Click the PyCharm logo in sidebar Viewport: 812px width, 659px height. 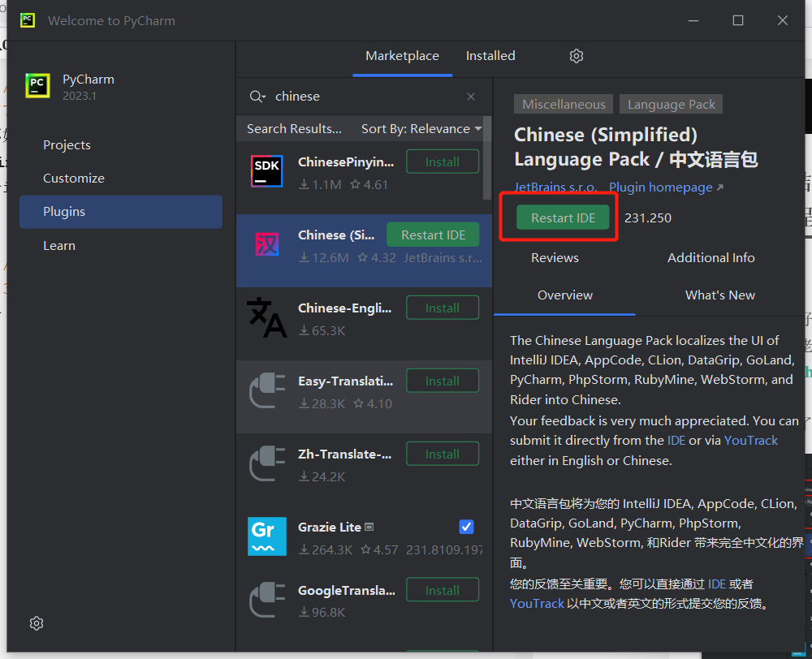coord(38,85)
